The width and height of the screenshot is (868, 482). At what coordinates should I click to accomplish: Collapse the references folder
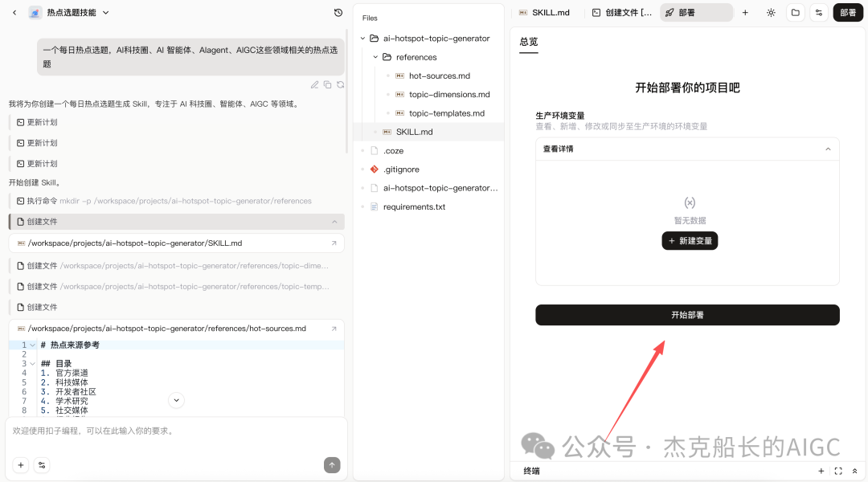375,57
